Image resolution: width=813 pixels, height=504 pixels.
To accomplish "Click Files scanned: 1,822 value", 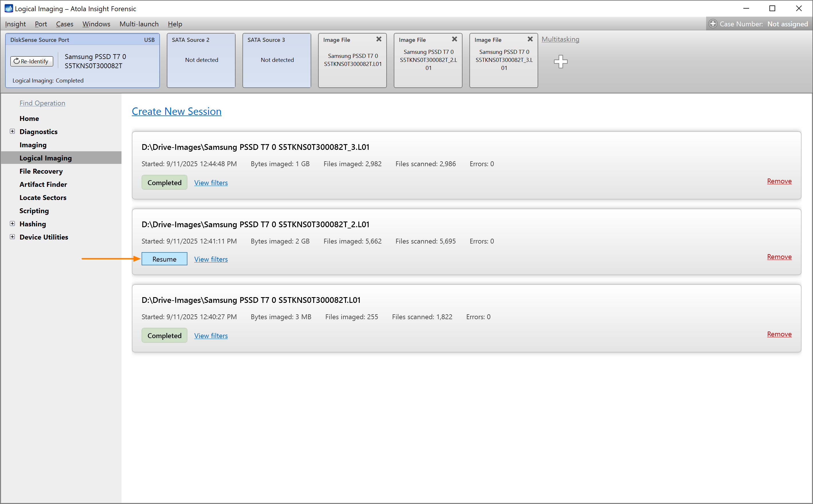I will (422, 317).
